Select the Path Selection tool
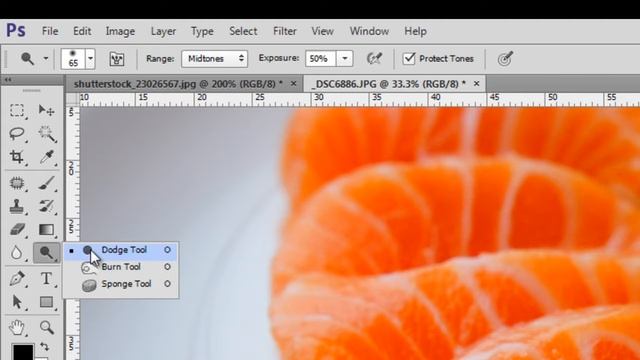Viewport: 640px width, 360px height. 17,302
